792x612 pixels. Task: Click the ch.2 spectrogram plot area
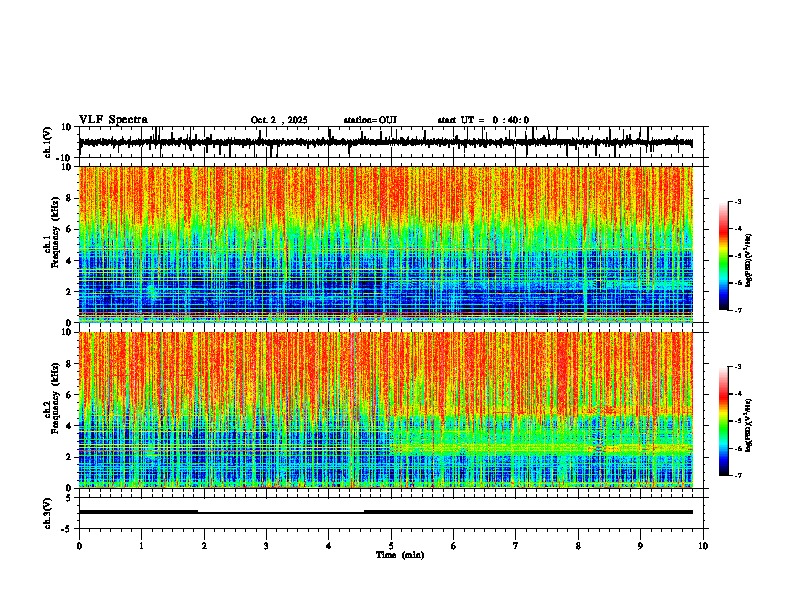point(385,410)
